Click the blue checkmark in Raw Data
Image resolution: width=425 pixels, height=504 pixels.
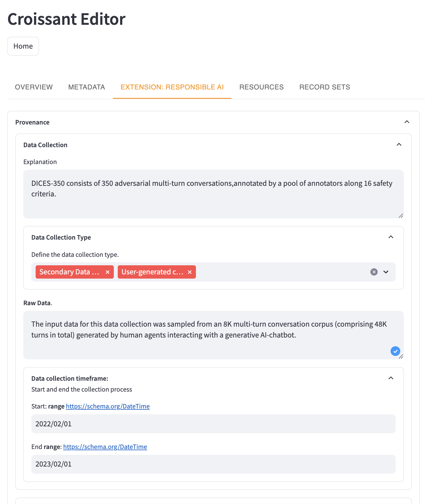[x=395, y=351]
